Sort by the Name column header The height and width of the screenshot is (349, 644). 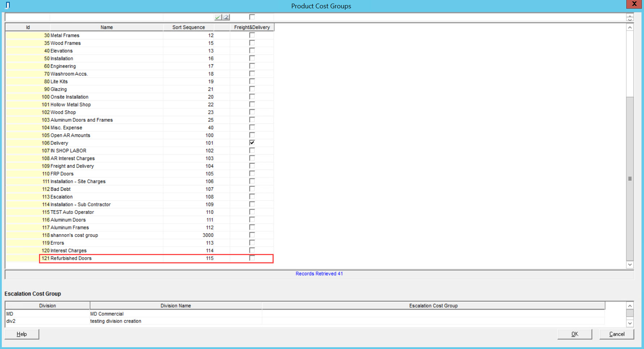point(106,27)
